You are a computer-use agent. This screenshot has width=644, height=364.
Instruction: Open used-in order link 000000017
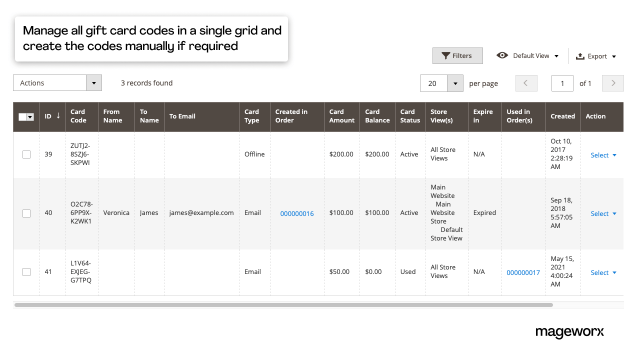[523, 272]
